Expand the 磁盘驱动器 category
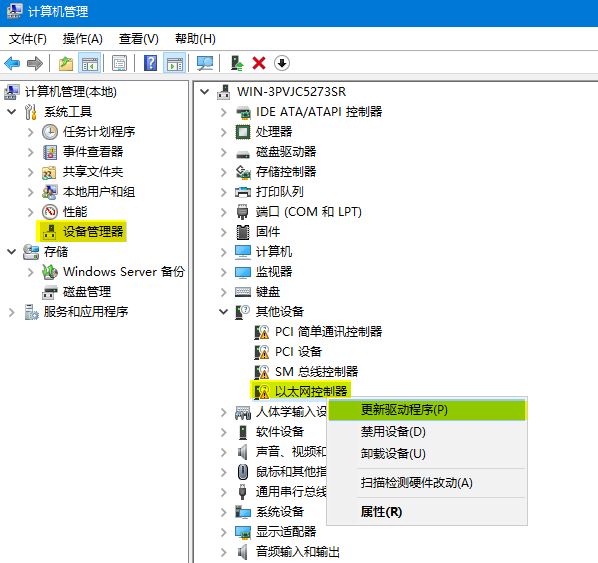The height and width of the screenshot is (563, 598). tap(223, 152)
